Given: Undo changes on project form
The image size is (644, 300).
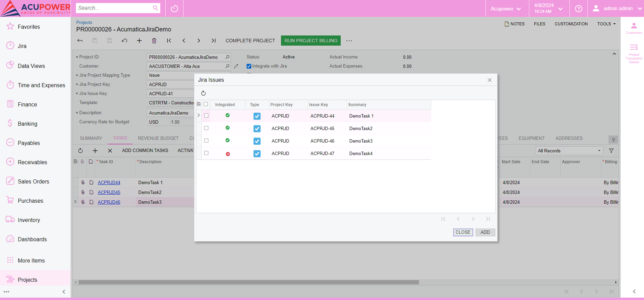Looking at the screenshot, I should (x=124, y=41).
